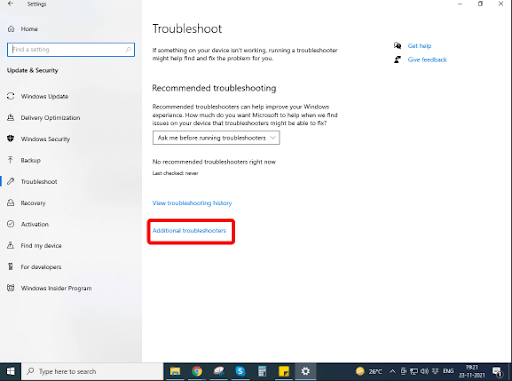Click the Windows Security shield icon
Viewport: 512px width, 381px height.
pos(11,138)
